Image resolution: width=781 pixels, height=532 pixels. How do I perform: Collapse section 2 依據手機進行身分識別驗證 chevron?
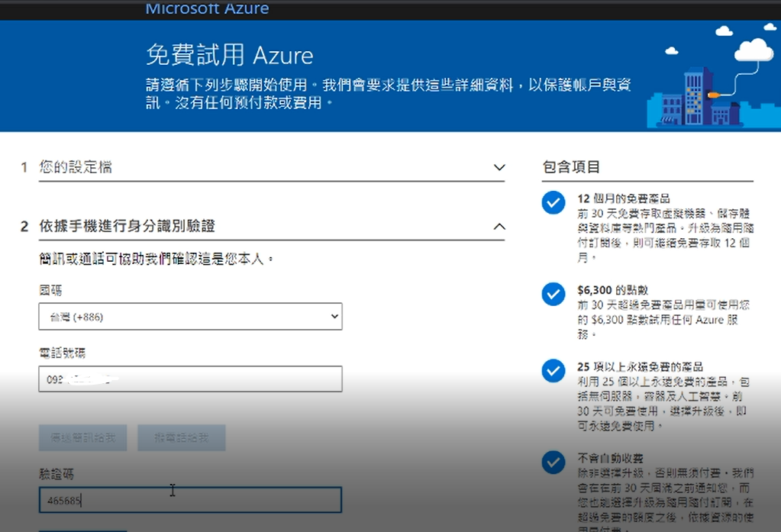499,227
